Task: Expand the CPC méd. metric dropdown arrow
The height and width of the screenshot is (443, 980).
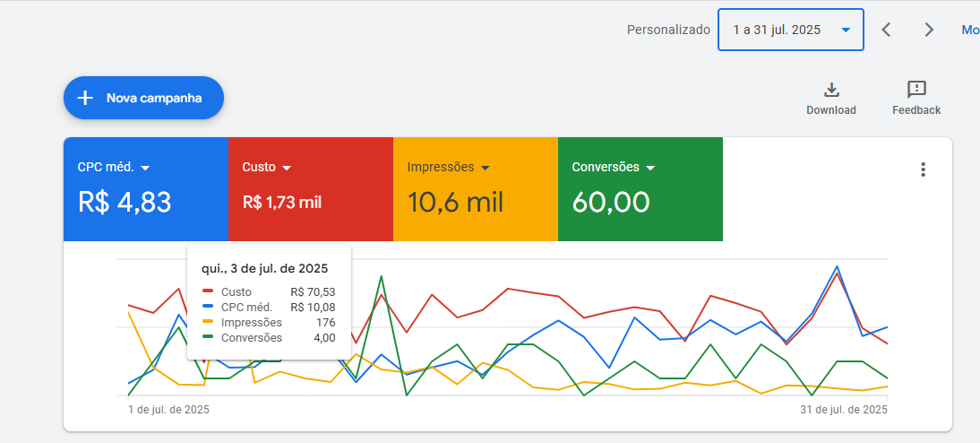Action: (145, 168)
